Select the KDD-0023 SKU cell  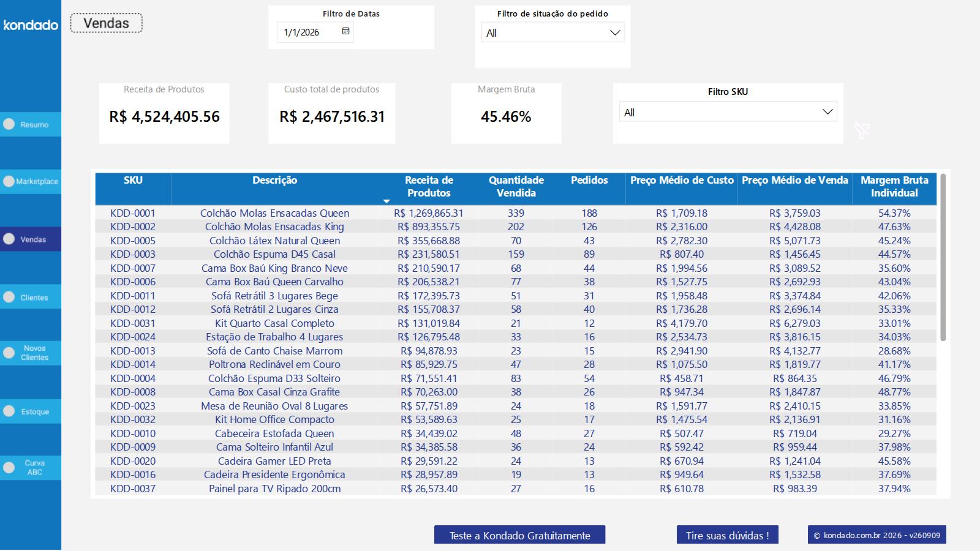[x=133, y=406]
